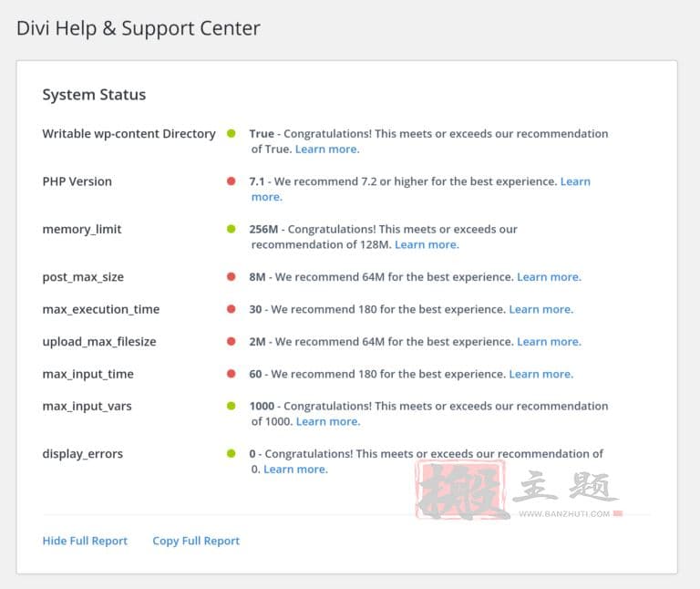Open Learn more link for max_input_vars
Viewport: 700px width, 589px height.
click(x=328, y=421)
